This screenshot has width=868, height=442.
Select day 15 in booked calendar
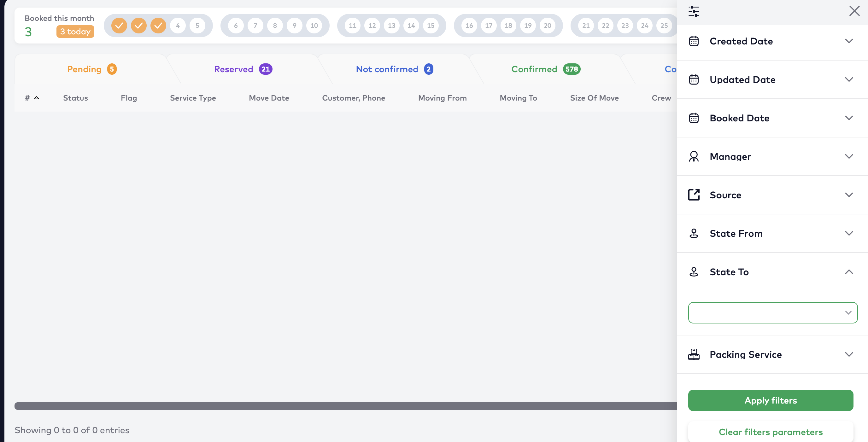tap(431, 26)
